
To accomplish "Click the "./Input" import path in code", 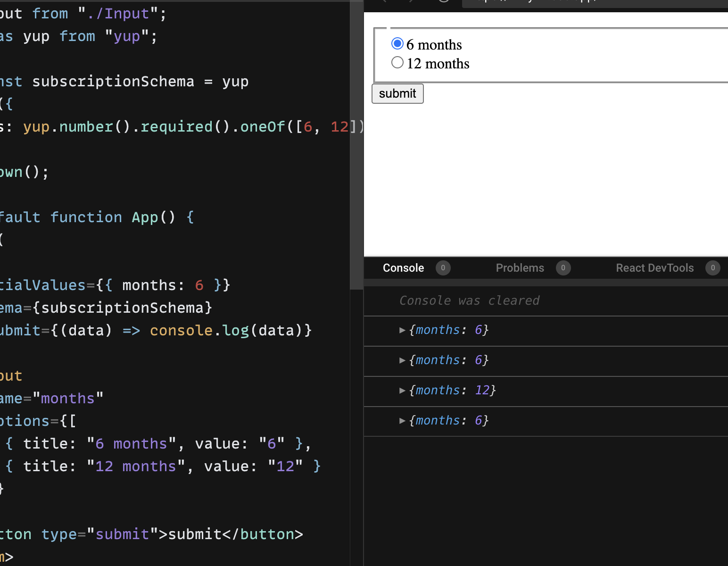I will (x=118, y=14).
